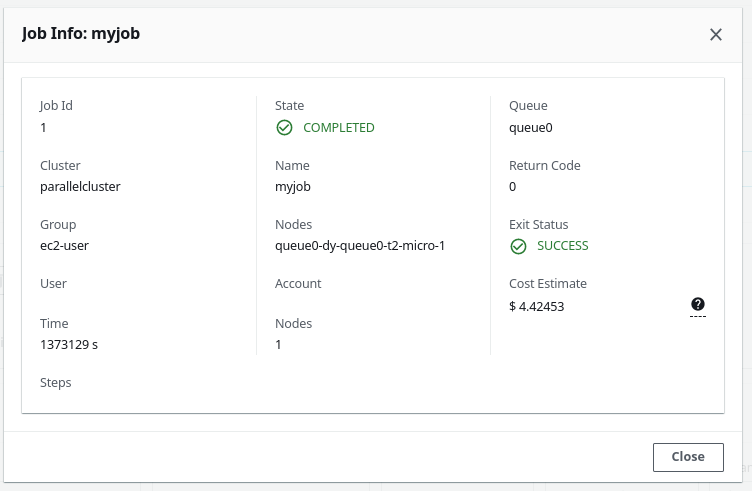Click the queue value queue0
The height and width of the screenshot is (491, 752).
point(530,128)
